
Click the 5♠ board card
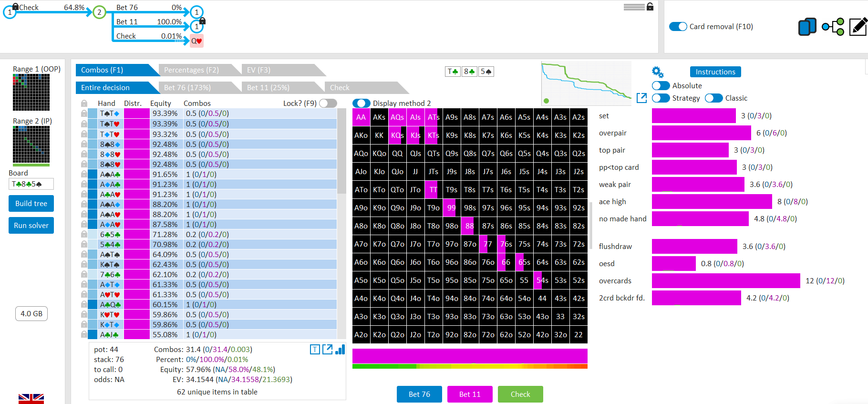(x=486, y=72)
